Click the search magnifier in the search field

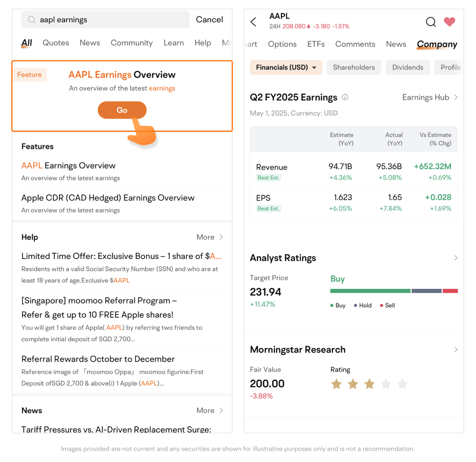pos(32,20)
